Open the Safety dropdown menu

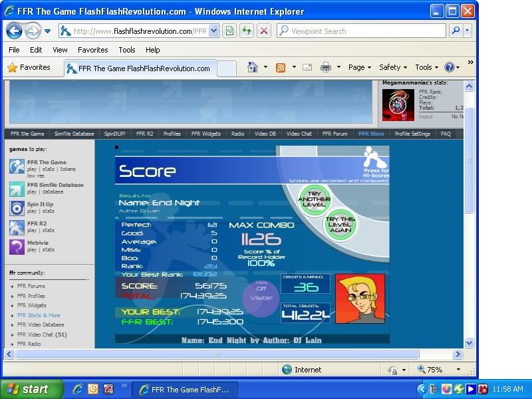(393, 67)
